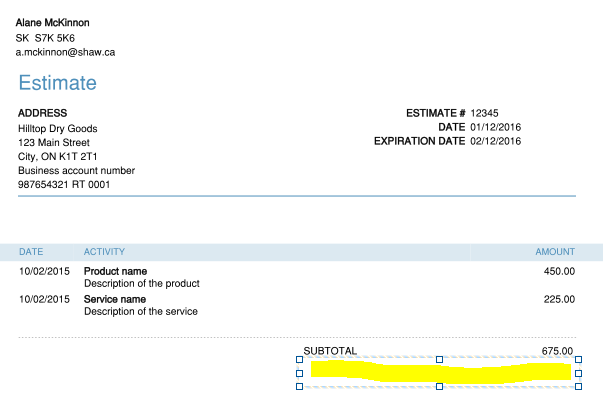The height and width of the screenshot is (406, 603).
Task: Click the ESTIMATE # label
Action: click(436, 113)
